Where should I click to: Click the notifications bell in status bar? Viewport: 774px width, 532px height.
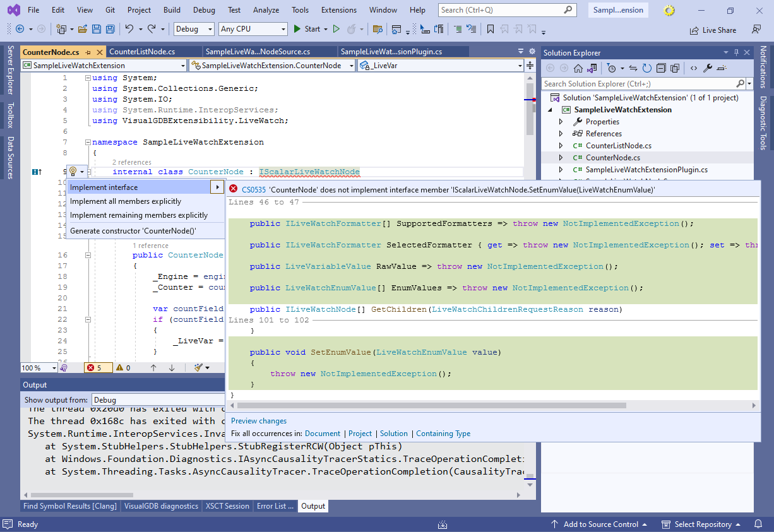(758, 524)
